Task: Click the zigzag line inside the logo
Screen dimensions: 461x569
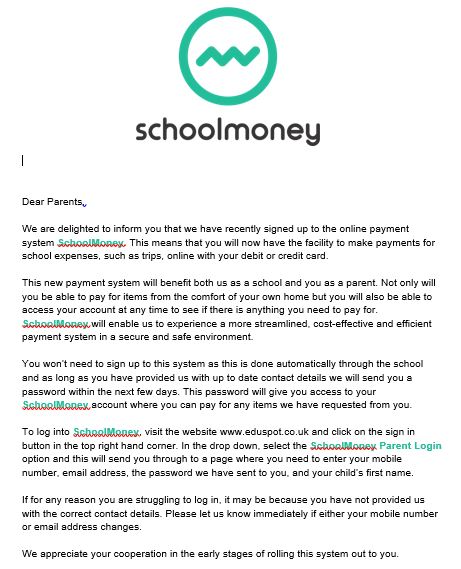Action: 228,56
